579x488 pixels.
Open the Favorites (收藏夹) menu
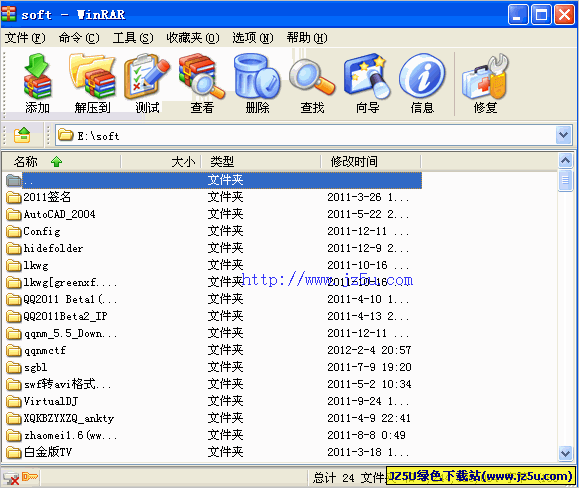(x=193, y=38)
